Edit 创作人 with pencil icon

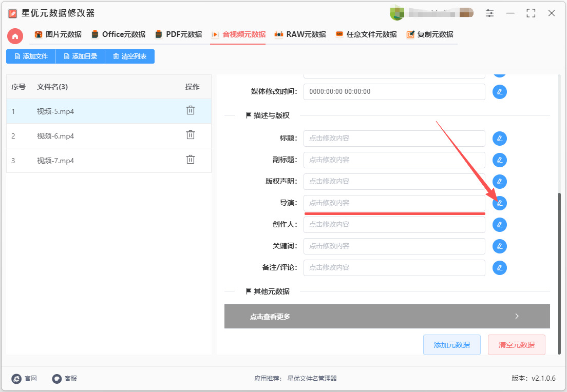[500, 225]
